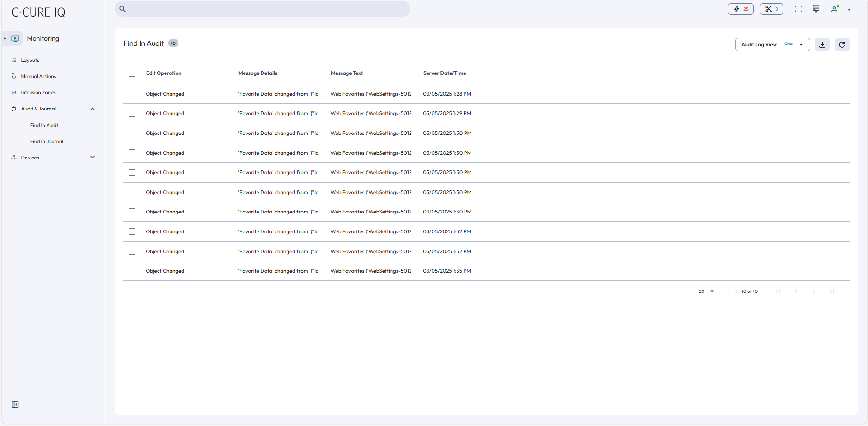Open the Audit Log View dropdown
This screenshot has height=426, width=868.
(801, 45)
